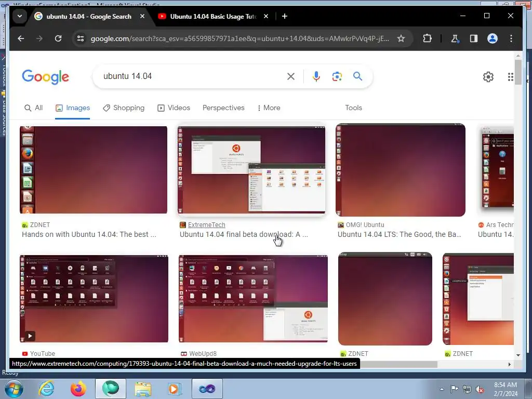Open Google quick settings gear
Screen dimensions: 532x399
pos(488,77)
